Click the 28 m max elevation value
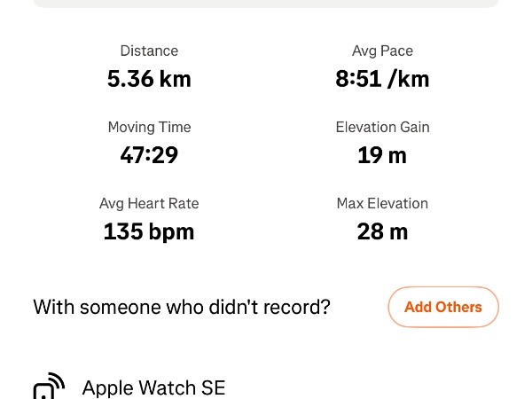 pyautogui.click(x=382, y=231)
